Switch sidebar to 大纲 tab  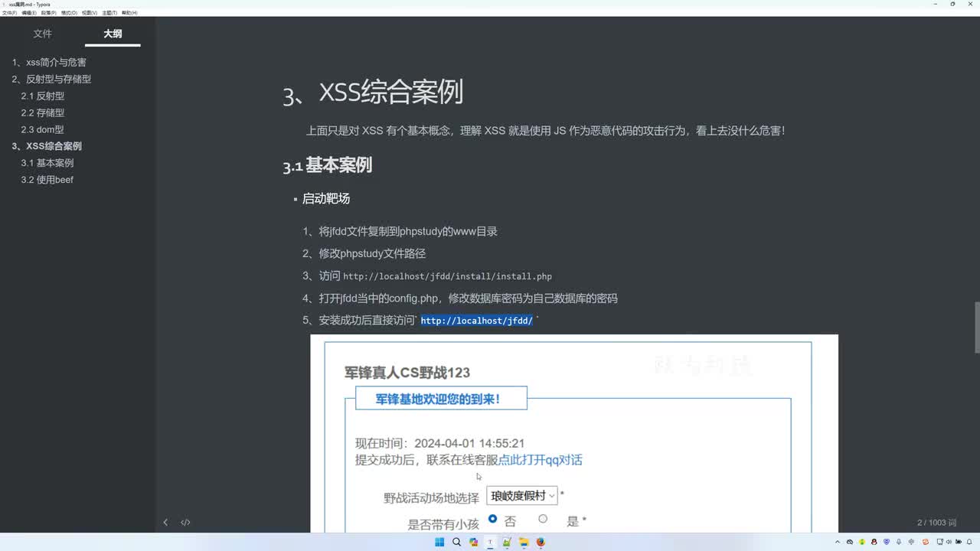[x=113, y=34]
